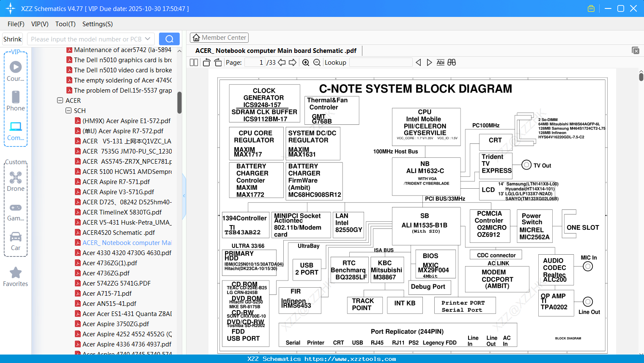Image resolution: width=644 pixels, height=363 pixels.
Task: Open ACER Aspire R7-571.pdf
Action: click(x=116, y=182)
